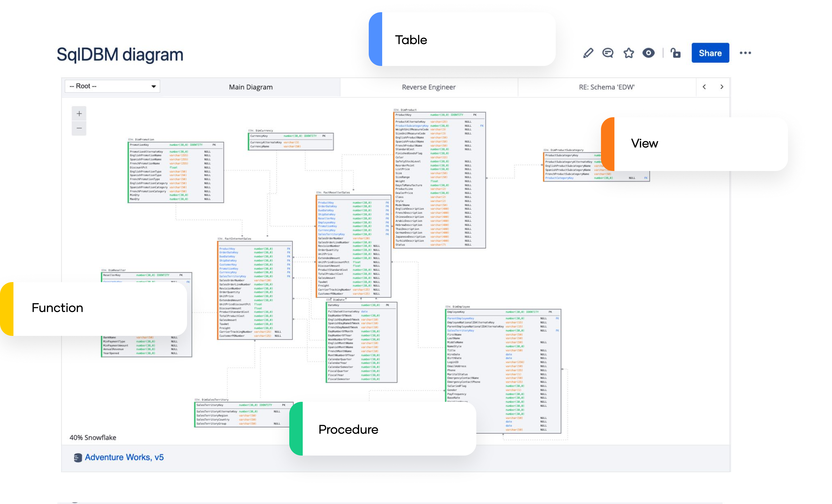Expand the -- Root -- dropdown

coord(112,86)
